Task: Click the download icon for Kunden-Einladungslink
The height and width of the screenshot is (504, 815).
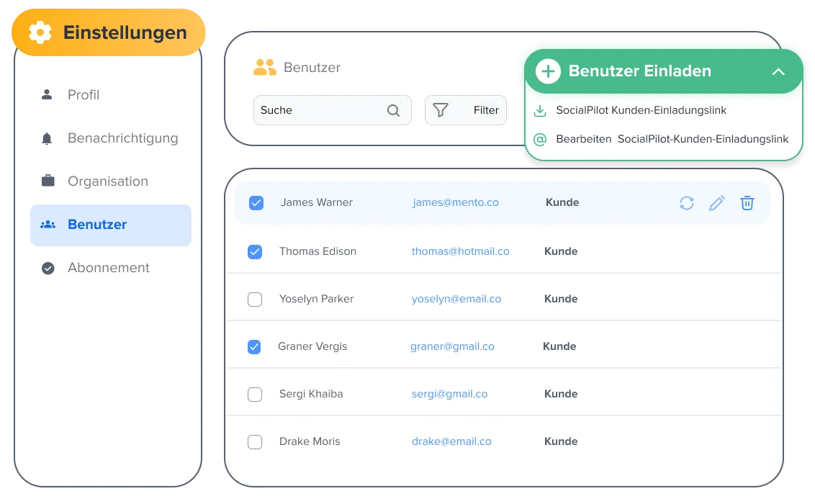Action: tap(540, 111)
